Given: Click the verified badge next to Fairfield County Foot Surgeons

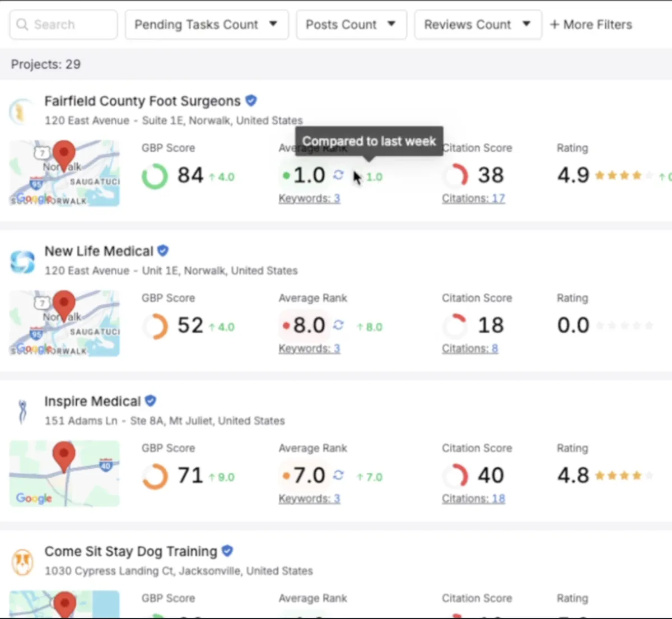Looking at the screenshot, I should coord(251,100).
